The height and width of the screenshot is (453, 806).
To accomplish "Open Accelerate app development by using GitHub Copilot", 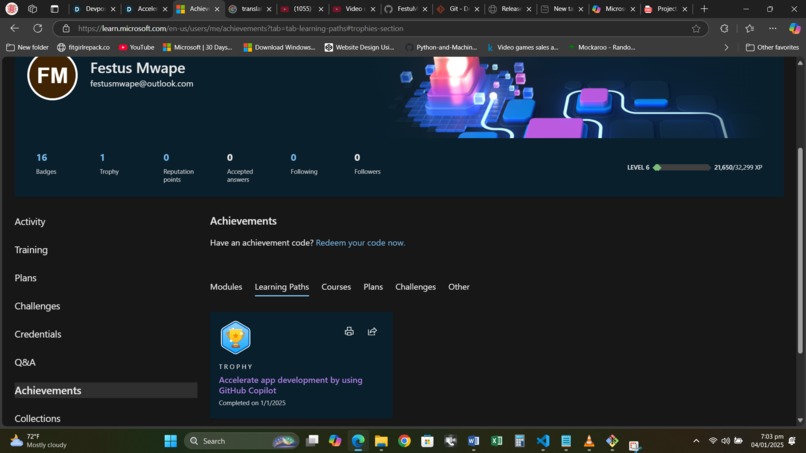I will click(290, 385).
